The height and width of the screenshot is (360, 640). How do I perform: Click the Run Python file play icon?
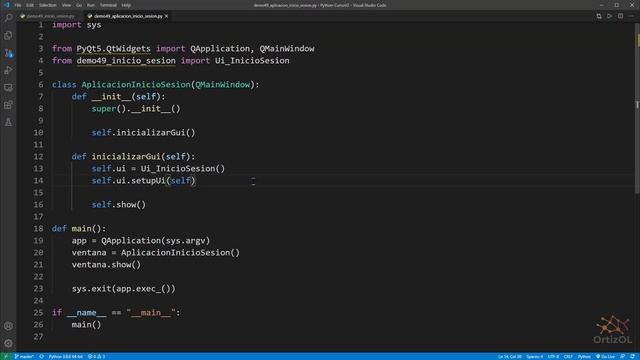609,16
